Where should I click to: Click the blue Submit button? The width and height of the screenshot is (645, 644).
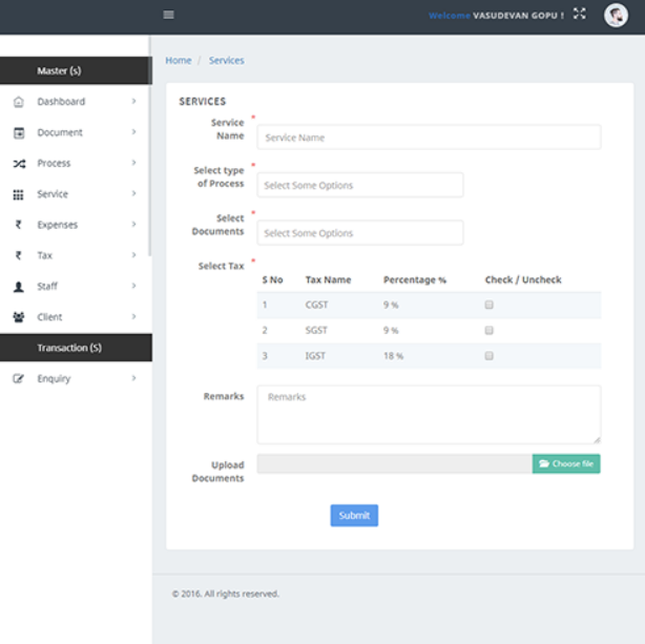coord(354,515)
